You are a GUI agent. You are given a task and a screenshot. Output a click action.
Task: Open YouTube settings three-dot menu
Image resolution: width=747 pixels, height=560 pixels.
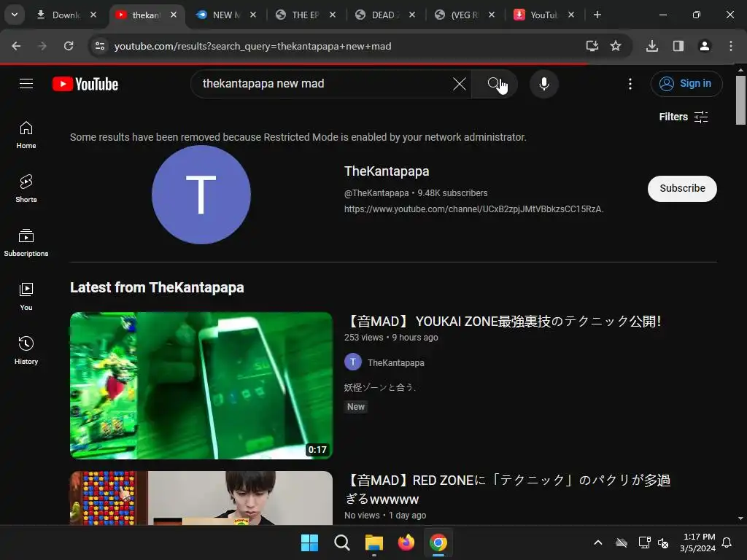[630, 84]
